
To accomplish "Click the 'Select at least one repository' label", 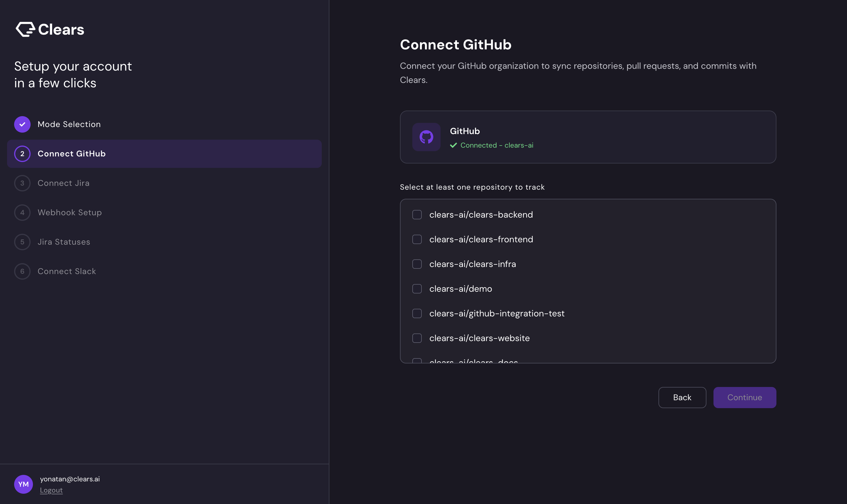I will [x=472, y=187].
